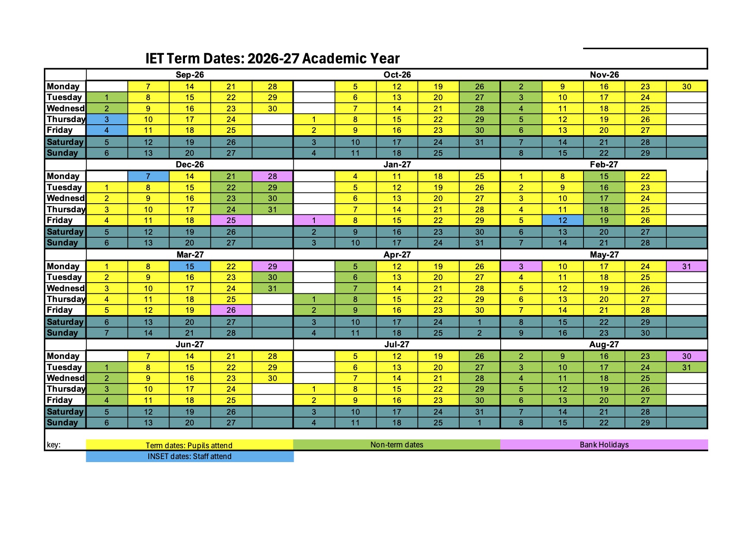This screenshot has width=756, height=535.
Task: Select the Aug-27 month header
Action: [x=604, y=344]
